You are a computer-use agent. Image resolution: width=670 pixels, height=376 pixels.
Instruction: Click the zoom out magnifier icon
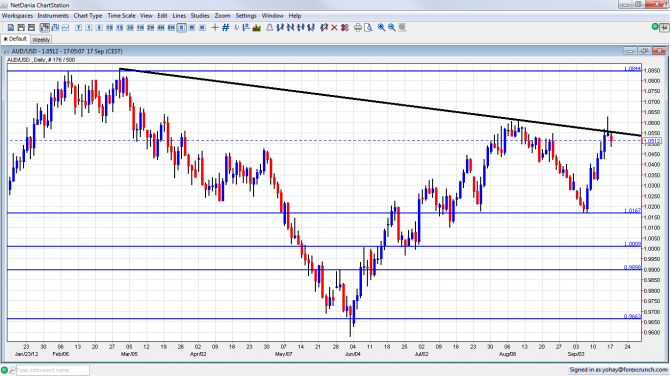(391, 27)
